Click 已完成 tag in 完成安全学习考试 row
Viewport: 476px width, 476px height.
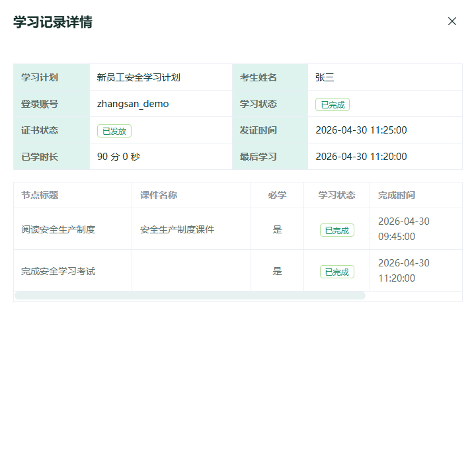337,272
